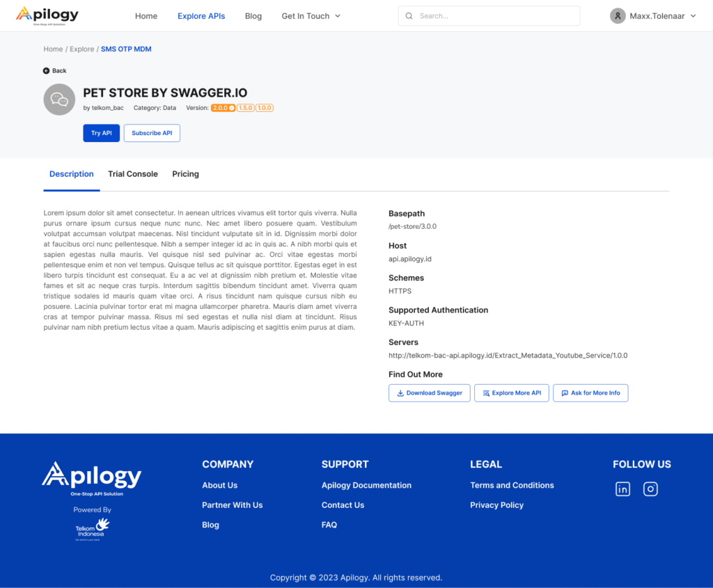Click the servers URL text
713x588 pixels.
(508, 356)
